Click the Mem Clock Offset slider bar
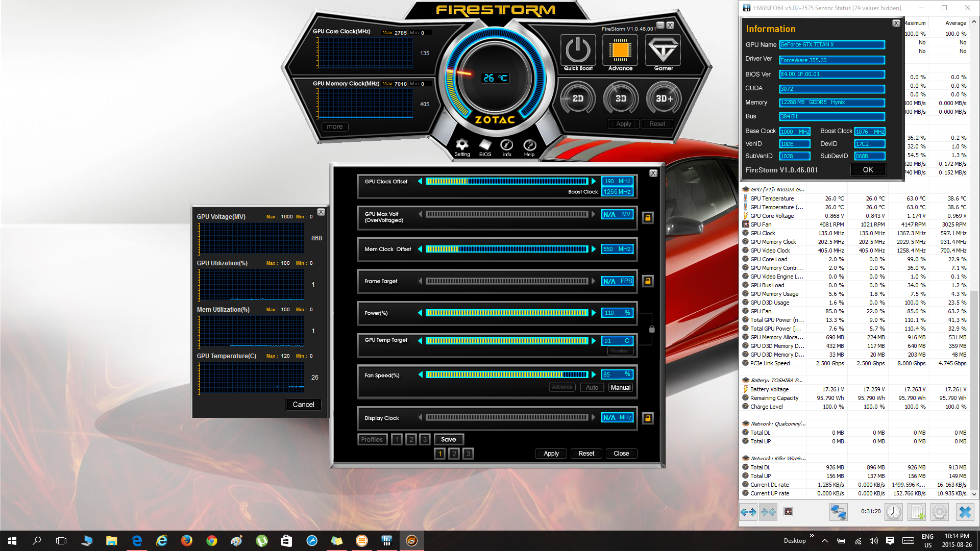Image resolution: width=980 pixels, height=551 pixels. pos(507,249)
